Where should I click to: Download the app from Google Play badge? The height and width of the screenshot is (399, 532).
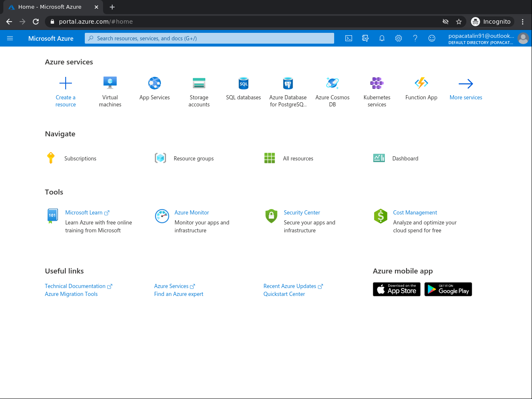coord(448,289)
